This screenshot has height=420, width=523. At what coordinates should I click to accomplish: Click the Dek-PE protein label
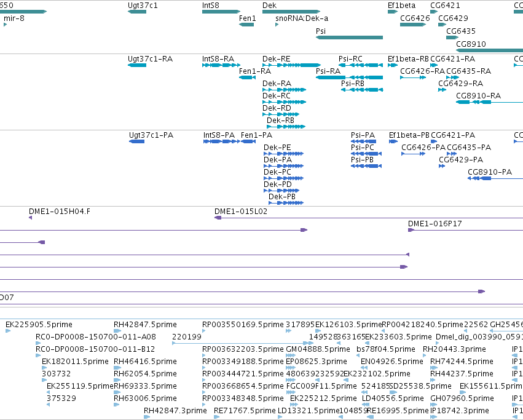277,148
